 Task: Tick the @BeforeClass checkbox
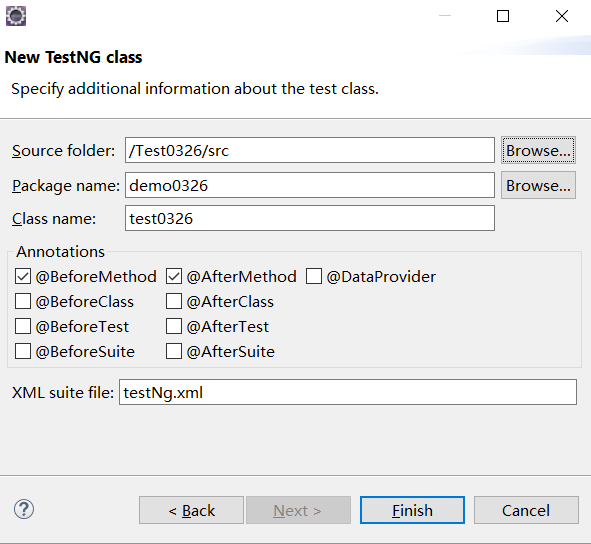pyautogui.click(x=23, y=301)
